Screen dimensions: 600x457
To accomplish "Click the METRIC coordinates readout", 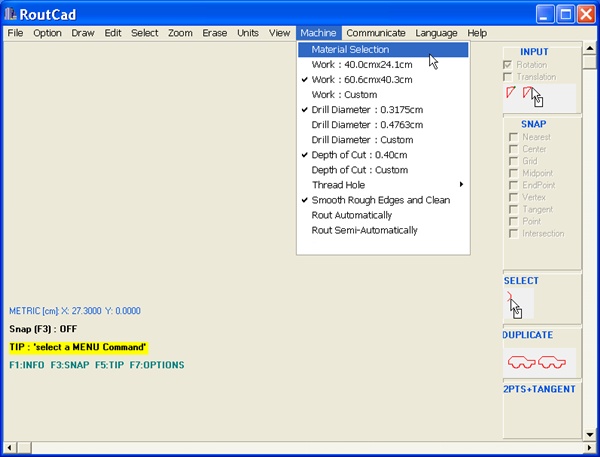I will pos(75,311).
